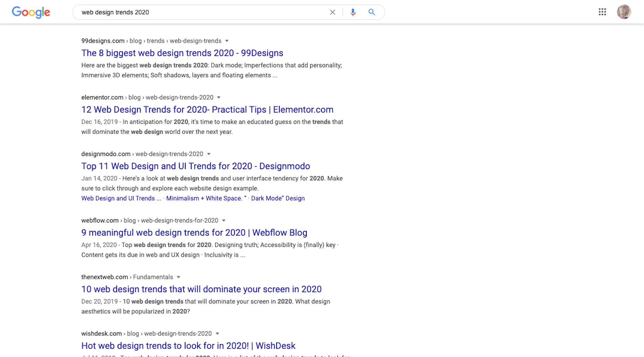Open the Webflow Blog 9 meaningful trends link
This screenshot has width=644, height=357.
(194, 233)
